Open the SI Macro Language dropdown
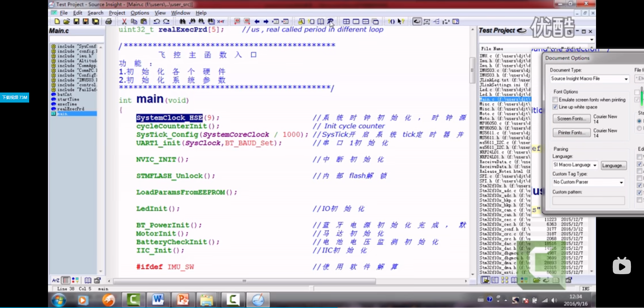Screen dimensions: 644x308 (594, 165)
